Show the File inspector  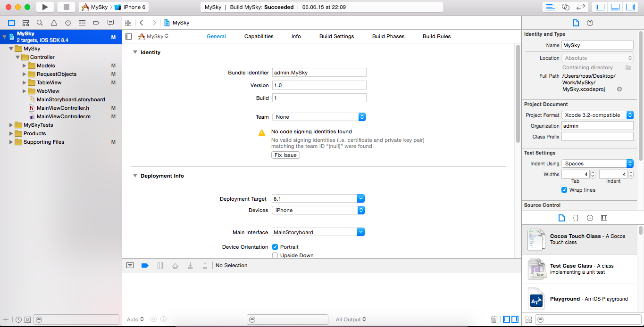pos(576,23)
